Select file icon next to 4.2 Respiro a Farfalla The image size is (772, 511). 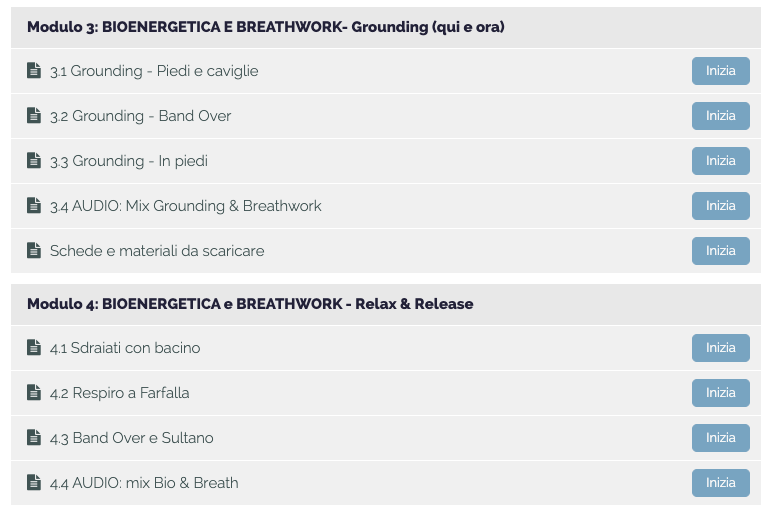tap(33, 392)
